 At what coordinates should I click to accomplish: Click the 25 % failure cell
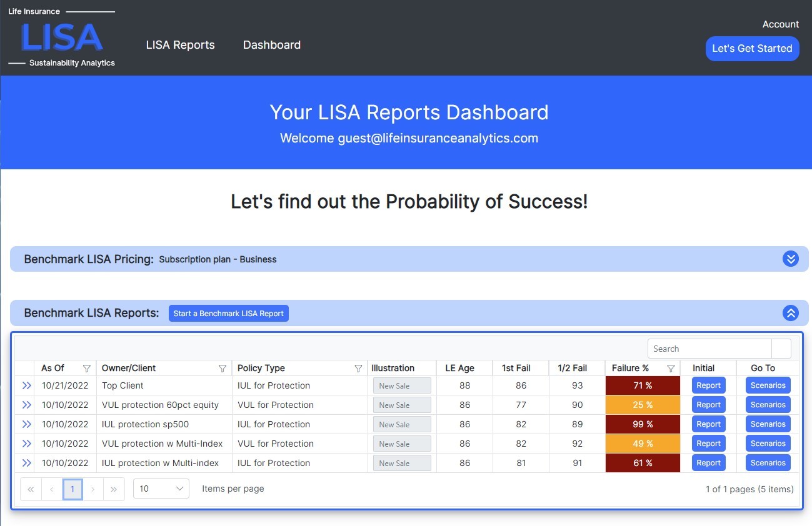[643, 405]
